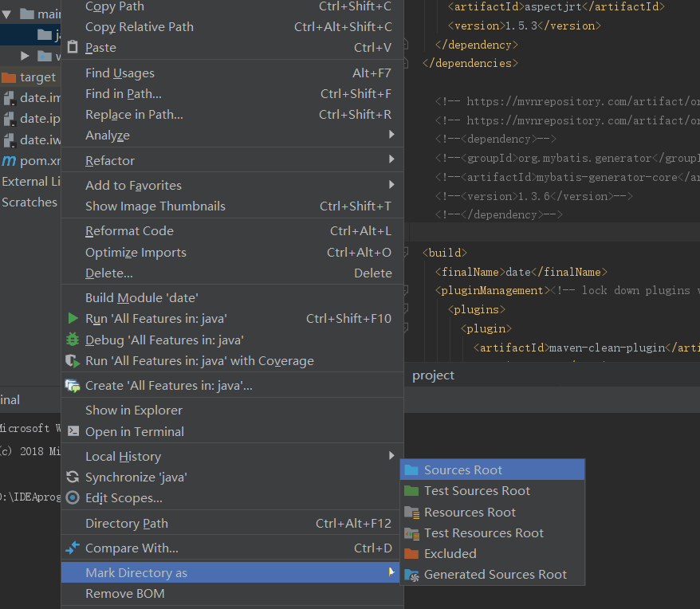Choose Replace in Path... entry
The image size is (700, 609).
pos(232,115)
